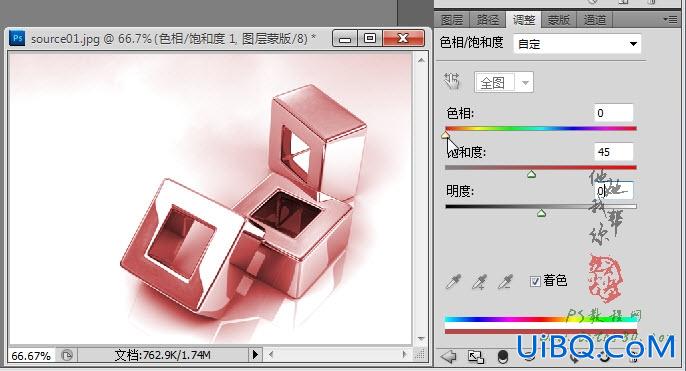Switch to the 路径 tab

(487, 20)
